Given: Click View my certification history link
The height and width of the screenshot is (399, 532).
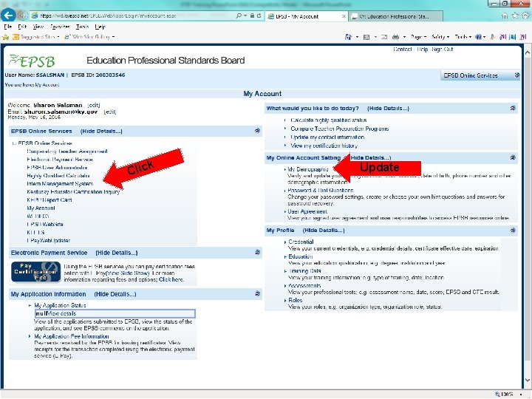Looking at the screenshot, I should [x=324, y=146].
